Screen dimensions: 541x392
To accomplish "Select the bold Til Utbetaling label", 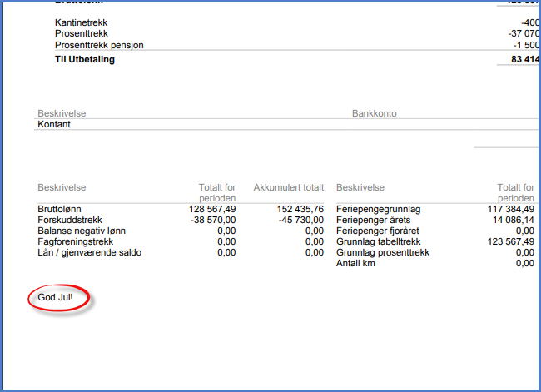I will coord(85,59).
